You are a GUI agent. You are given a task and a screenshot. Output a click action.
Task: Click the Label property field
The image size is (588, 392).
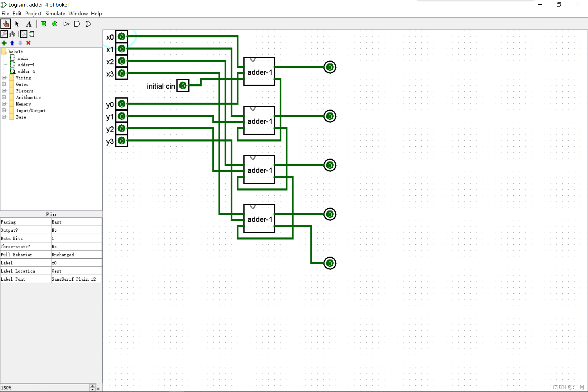(x=76, y=263)
